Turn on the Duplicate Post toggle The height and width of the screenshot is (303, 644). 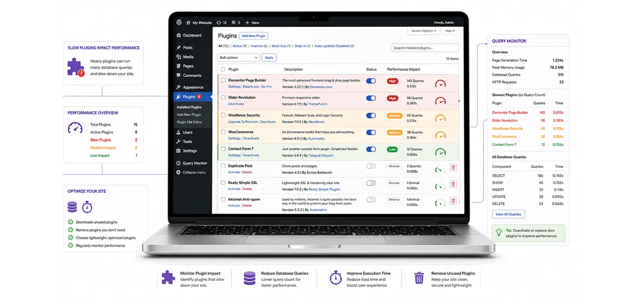coord(371,166)
